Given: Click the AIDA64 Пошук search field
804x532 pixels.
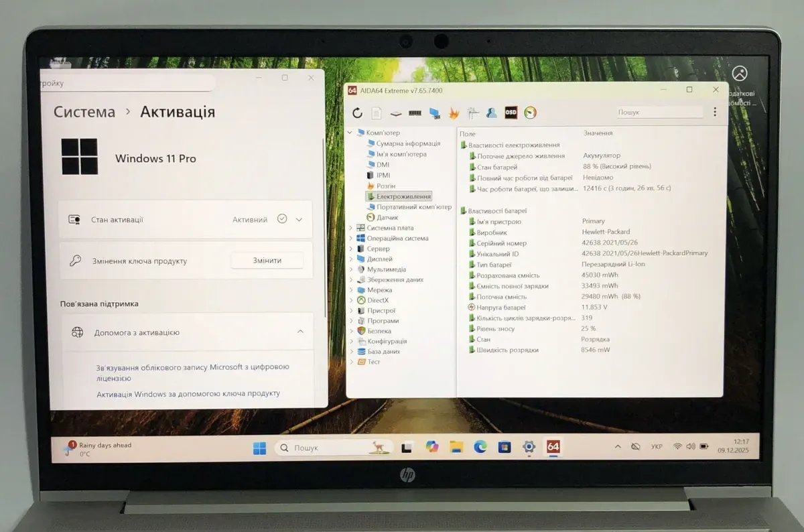Looking at the screenshot, I should pos(659,113).
